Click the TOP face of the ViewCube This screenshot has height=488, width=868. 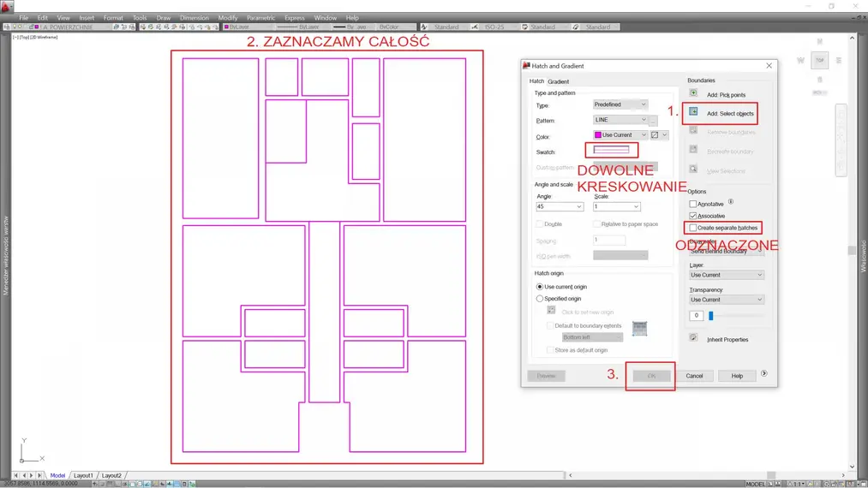click(820, 60)
